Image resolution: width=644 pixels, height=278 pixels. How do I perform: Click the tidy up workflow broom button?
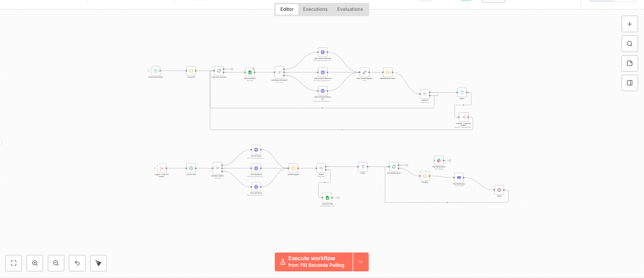[x=98, y=263]
